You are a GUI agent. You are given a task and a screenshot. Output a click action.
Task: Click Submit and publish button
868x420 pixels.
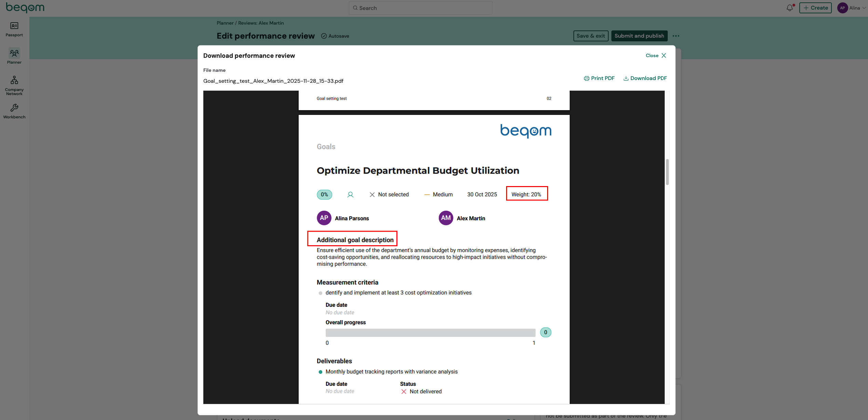(639, 36)
